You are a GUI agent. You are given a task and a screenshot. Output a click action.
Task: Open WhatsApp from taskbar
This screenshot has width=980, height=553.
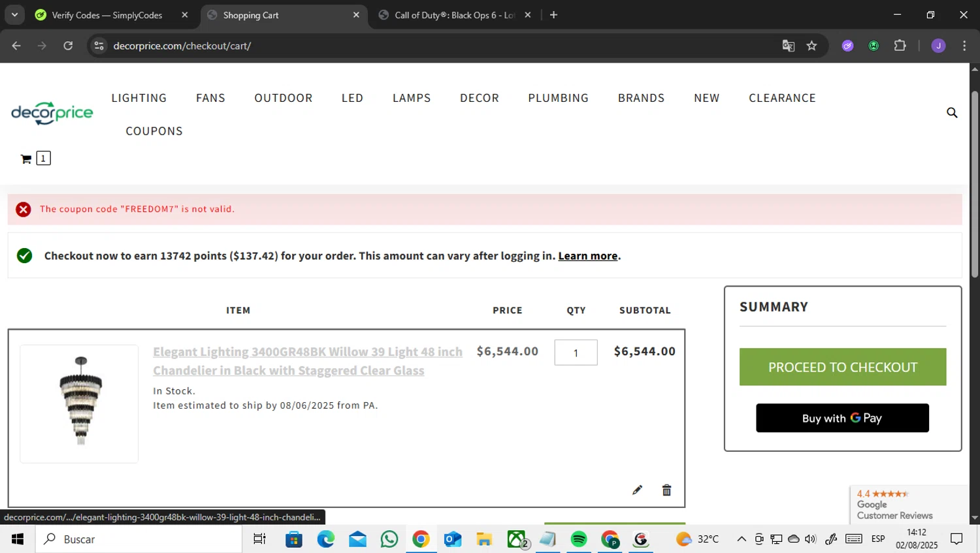point(389,539)
